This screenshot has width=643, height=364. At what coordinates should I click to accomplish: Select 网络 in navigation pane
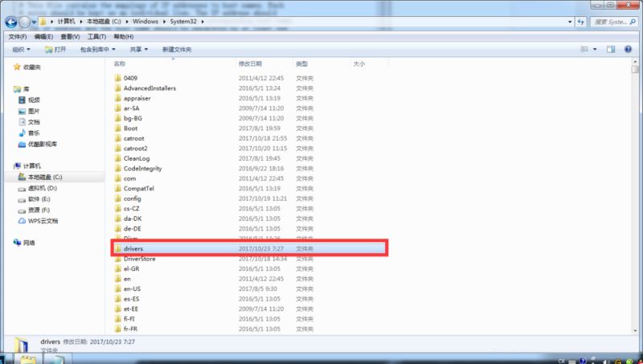pos(29,243)
